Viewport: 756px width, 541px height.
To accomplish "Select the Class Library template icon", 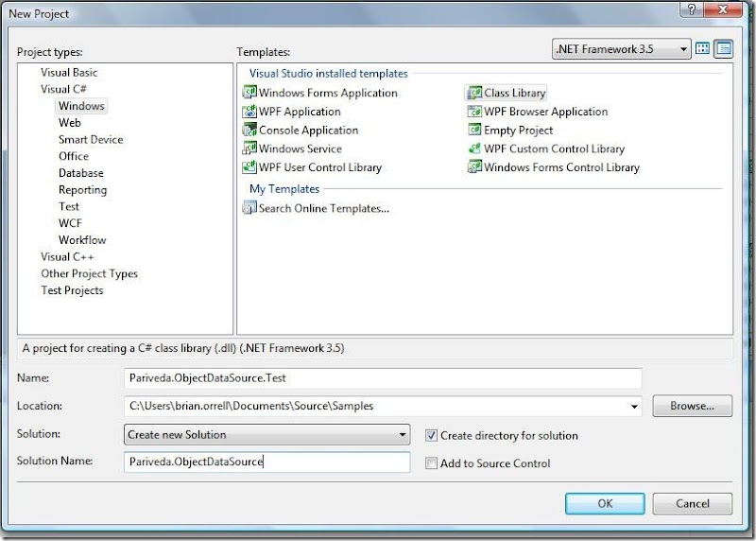I will [x=475, y=92].
